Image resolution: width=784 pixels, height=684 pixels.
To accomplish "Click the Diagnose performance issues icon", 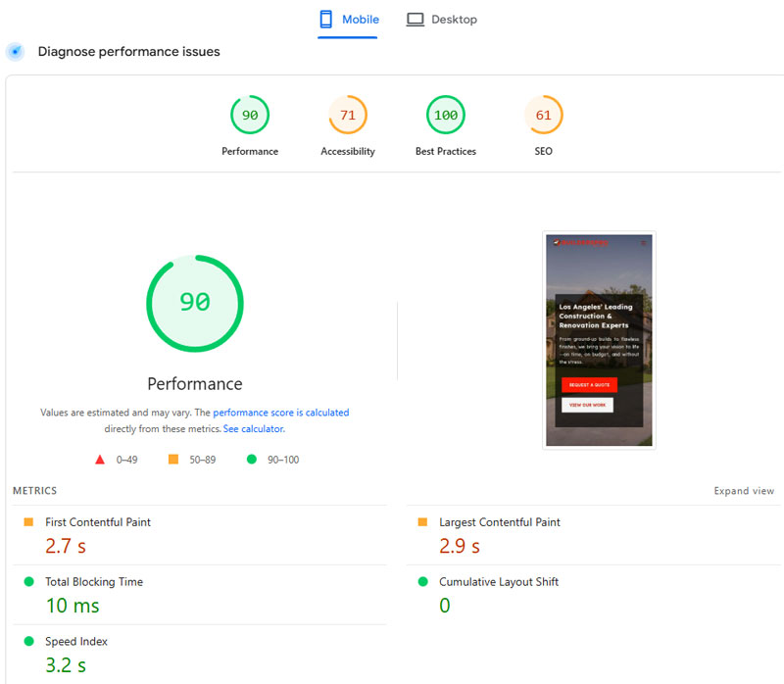I will pyautogui.click(x=15, y=52).
